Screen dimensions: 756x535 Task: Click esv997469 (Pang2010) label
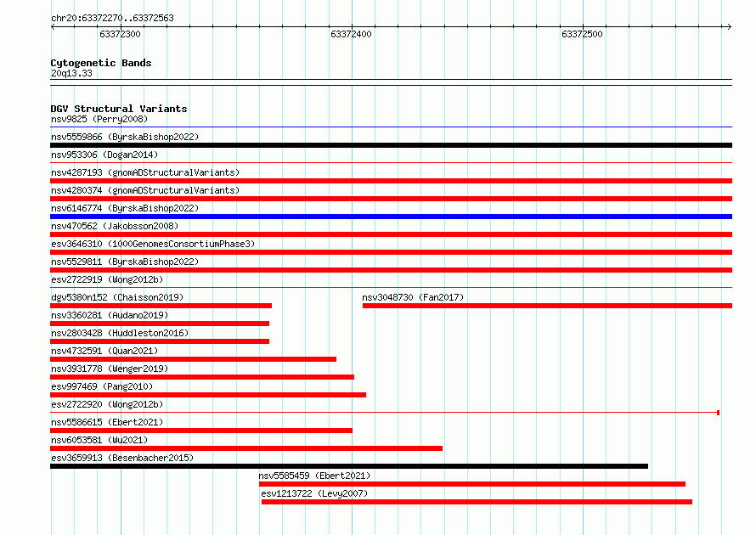pyautogui.click(x=102, y=386)
